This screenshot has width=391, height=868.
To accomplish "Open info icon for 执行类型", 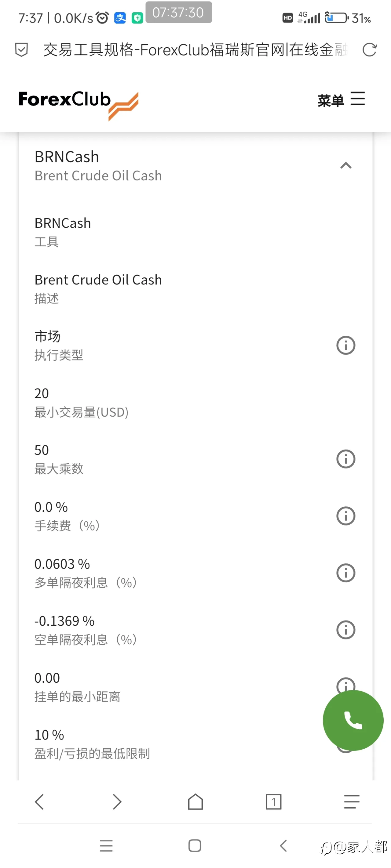I will 346,345.
